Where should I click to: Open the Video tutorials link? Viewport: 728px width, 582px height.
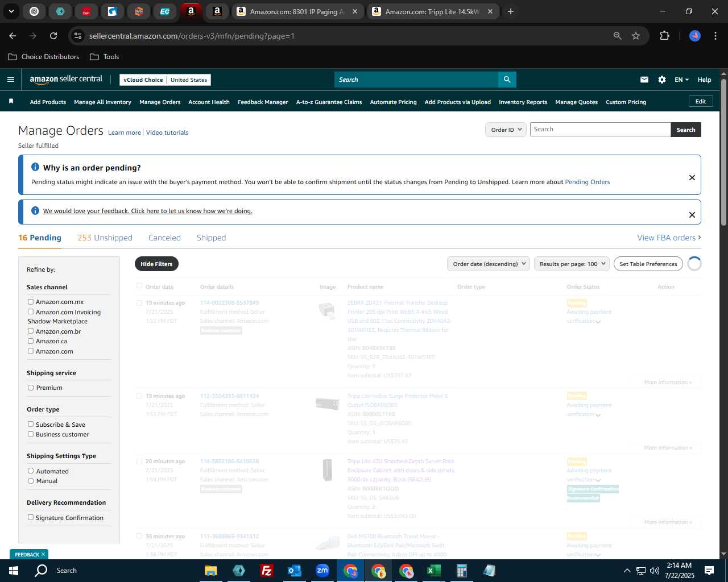click(167, 132)
